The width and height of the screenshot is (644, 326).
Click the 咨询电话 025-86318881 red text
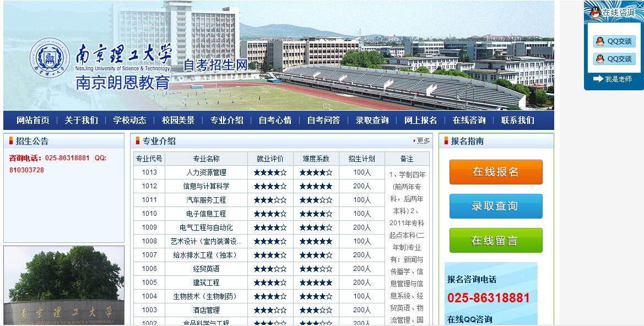coord(49,157)
